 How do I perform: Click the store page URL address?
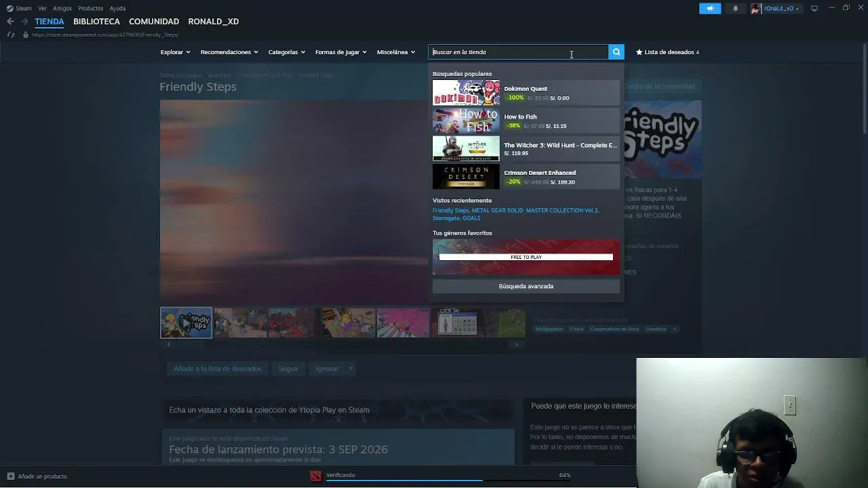(105, 35)
